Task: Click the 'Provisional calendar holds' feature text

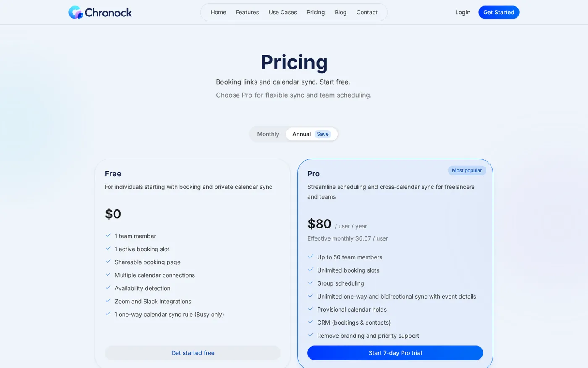Action: [352, 310]
